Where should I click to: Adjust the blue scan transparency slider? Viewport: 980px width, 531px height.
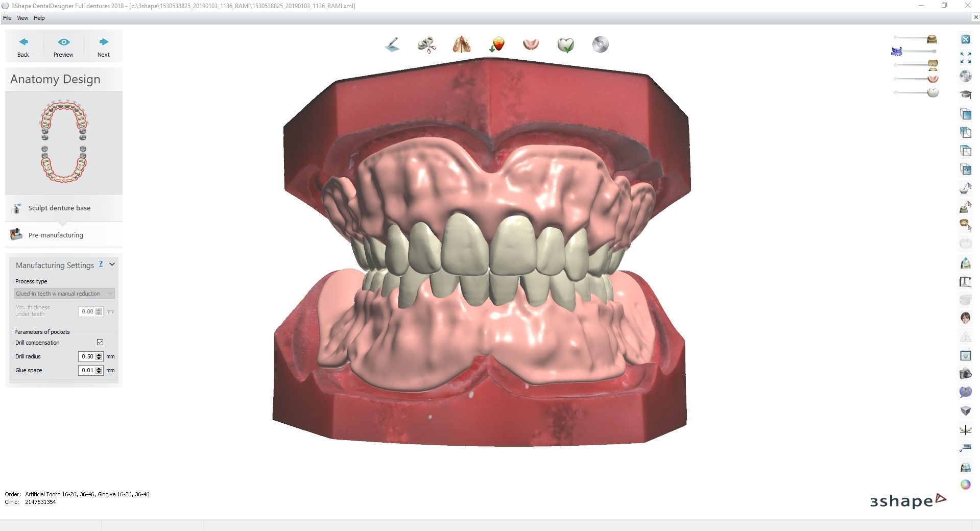click(914, 52)
